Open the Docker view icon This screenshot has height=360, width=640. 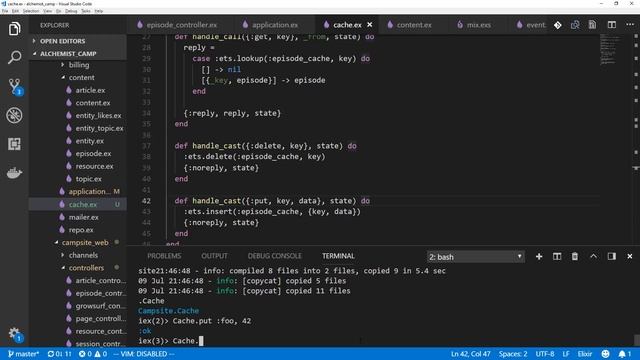[x=14, y=173]
